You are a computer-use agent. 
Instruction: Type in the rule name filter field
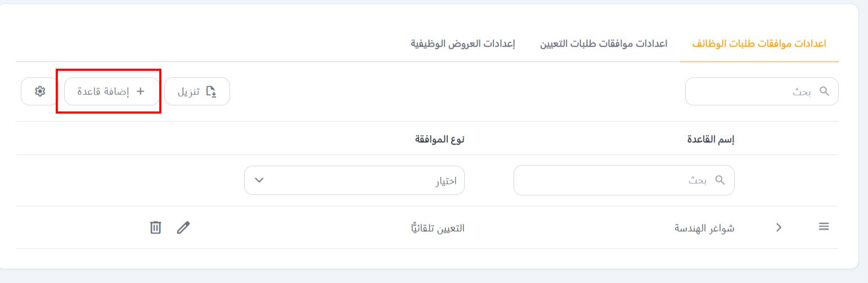tap(619, 180)
